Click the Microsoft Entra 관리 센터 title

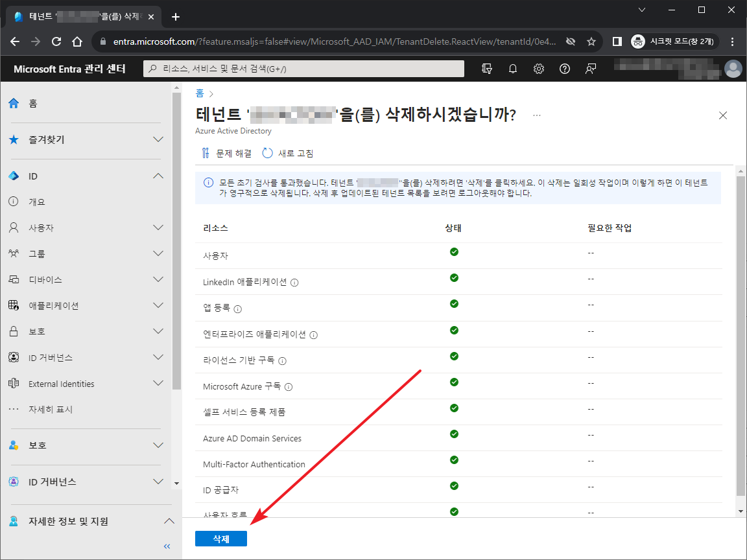point(69,69)
